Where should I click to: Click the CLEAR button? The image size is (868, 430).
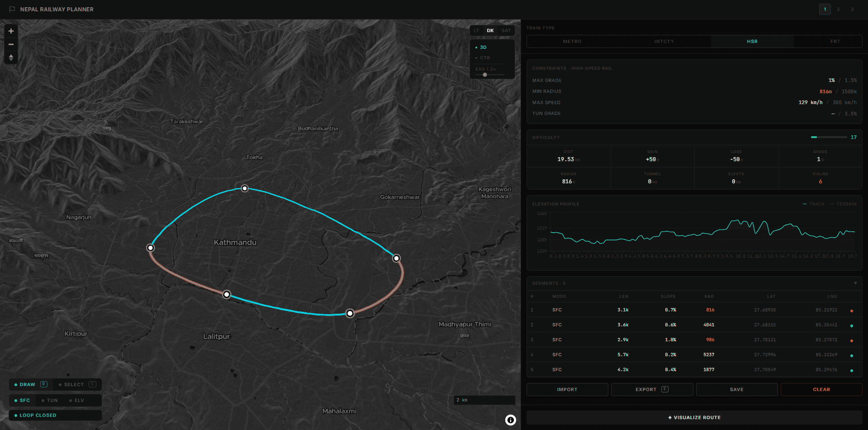821,390
